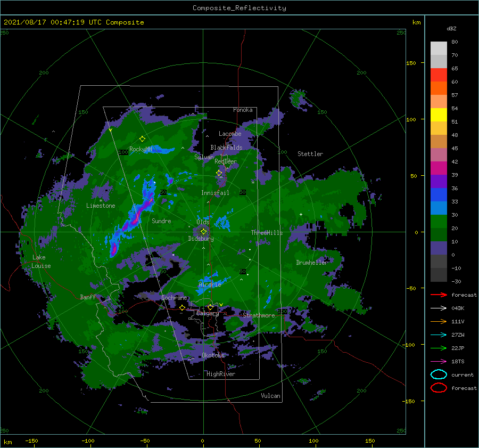This screenshot has width=479, height=448.
Task: Click the magenta 18TS arrow icon
Action: coord(439,361)
